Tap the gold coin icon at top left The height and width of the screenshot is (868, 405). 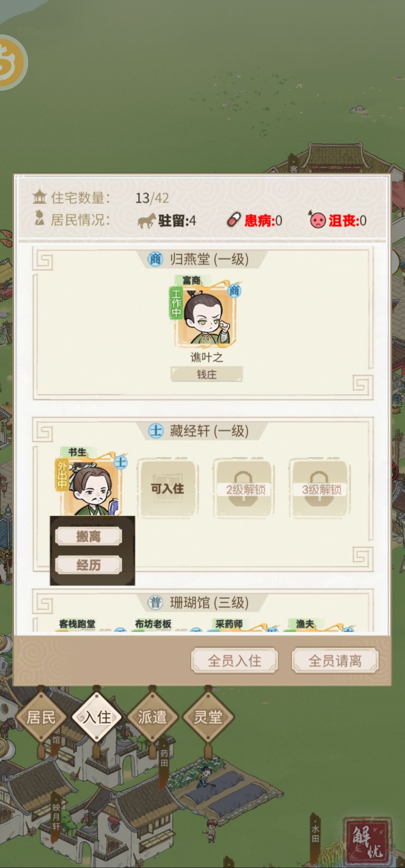click(11, 62)
